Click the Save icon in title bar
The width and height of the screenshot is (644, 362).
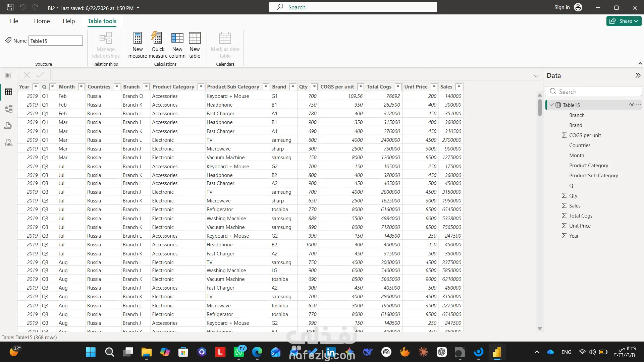(10, 7)
